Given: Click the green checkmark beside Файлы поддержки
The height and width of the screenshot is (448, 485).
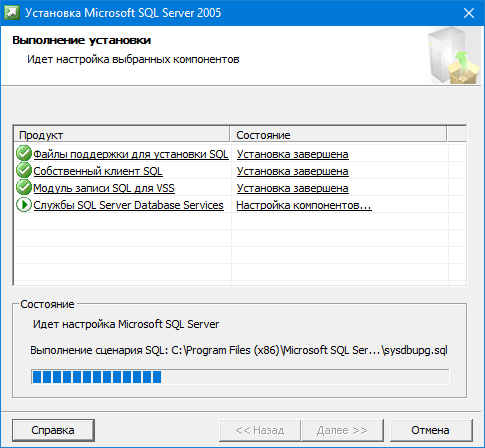Looking at the screenshot, I should click(24, 154).
